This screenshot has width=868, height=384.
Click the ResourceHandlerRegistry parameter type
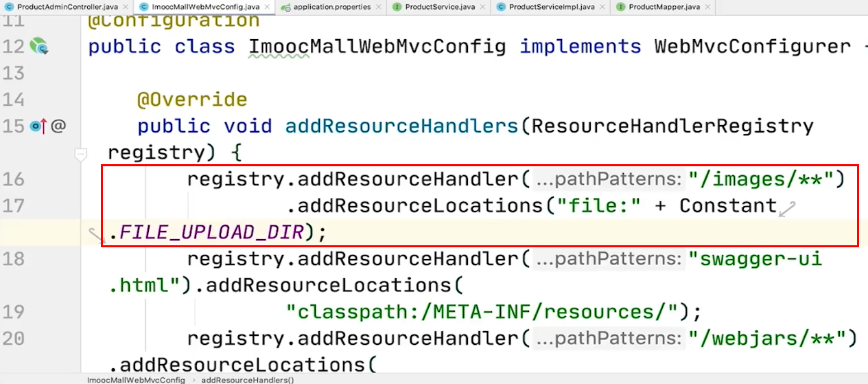(672, 126)
